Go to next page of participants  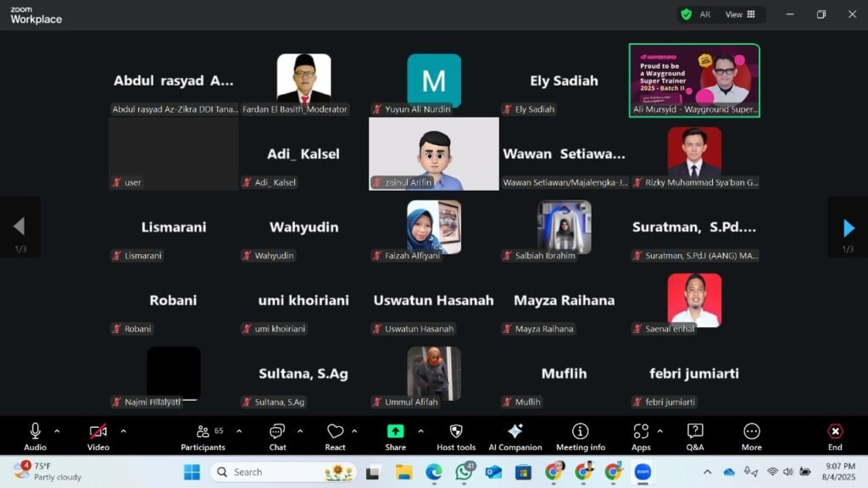849,227
